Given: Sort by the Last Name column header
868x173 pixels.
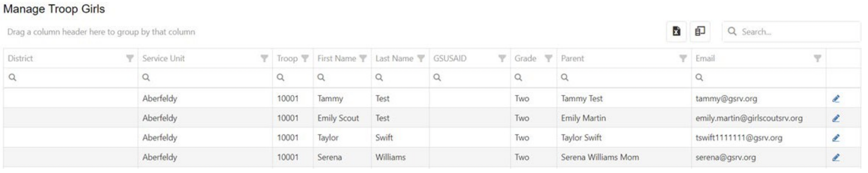Looking at the screenshot, I should pyautogui.click(x=394, y=58).
